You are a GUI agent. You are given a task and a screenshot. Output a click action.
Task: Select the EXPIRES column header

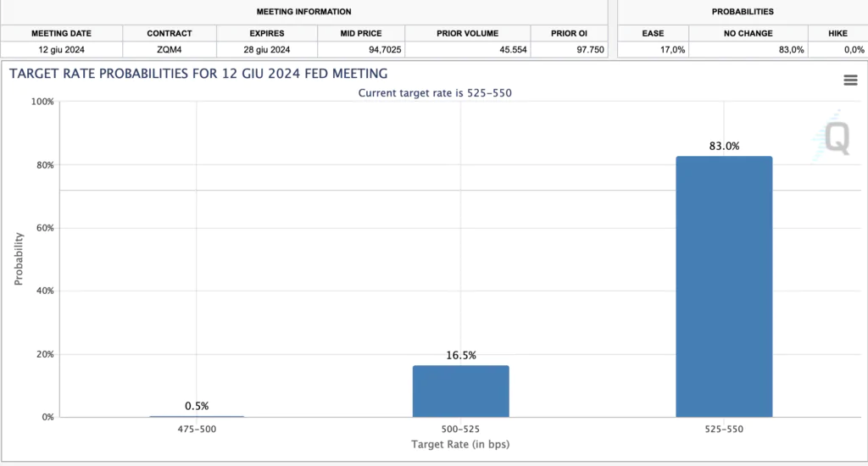coord(266,34)
